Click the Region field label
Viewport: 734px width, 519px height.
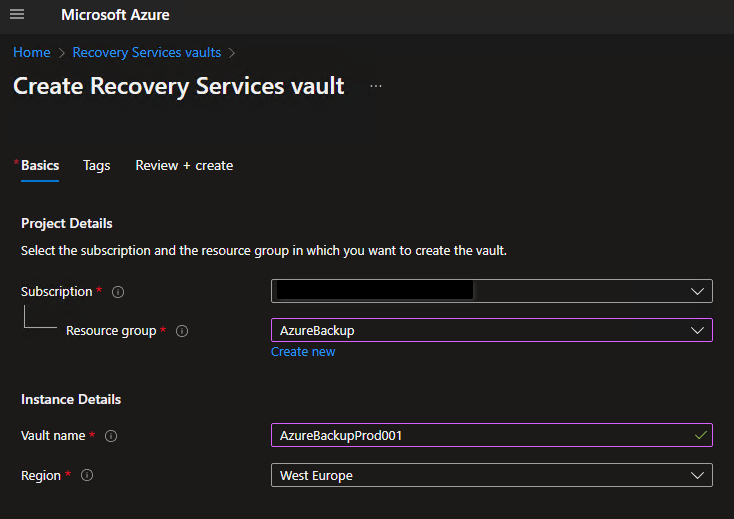[41, 476]
